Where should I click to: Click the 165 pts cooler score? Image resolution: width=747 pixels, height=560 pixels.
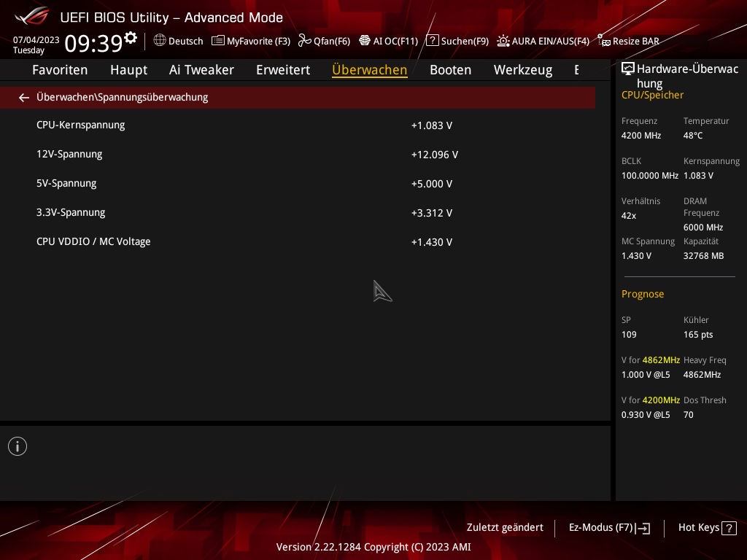(698, 334)
